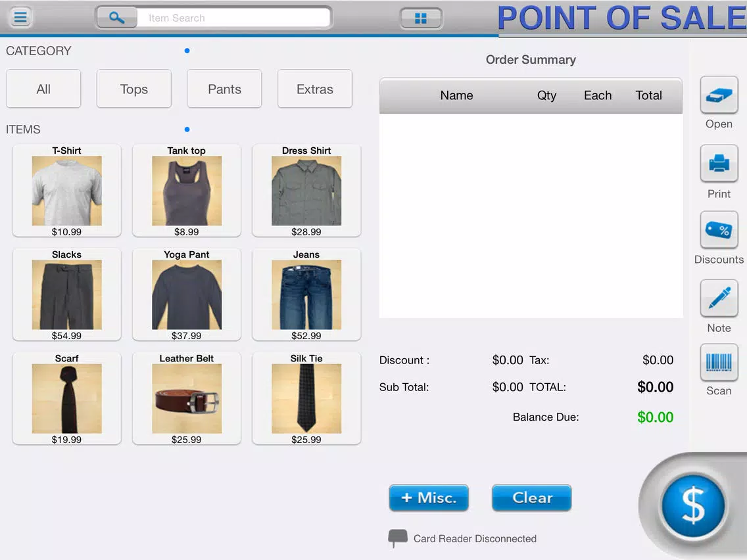The height and width of the screenshot is (560, 747).
Task: Click the Tax: label
Action: [x=539, y=360]
